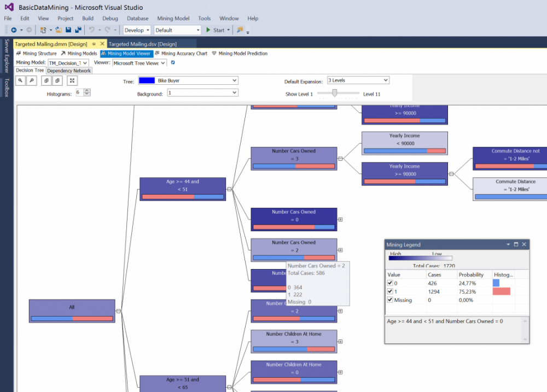Uncheck the Missing checkbox in legend
The height and width of the screenshot is (392, 547).
(390, 300)
